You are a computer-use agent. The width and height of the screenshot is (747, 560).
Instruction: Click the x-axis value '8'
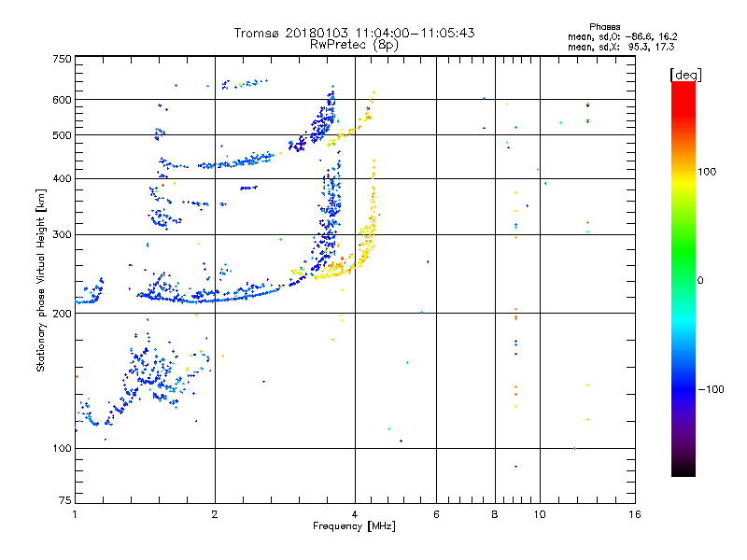pyautogui.click(x=495, y=514)
